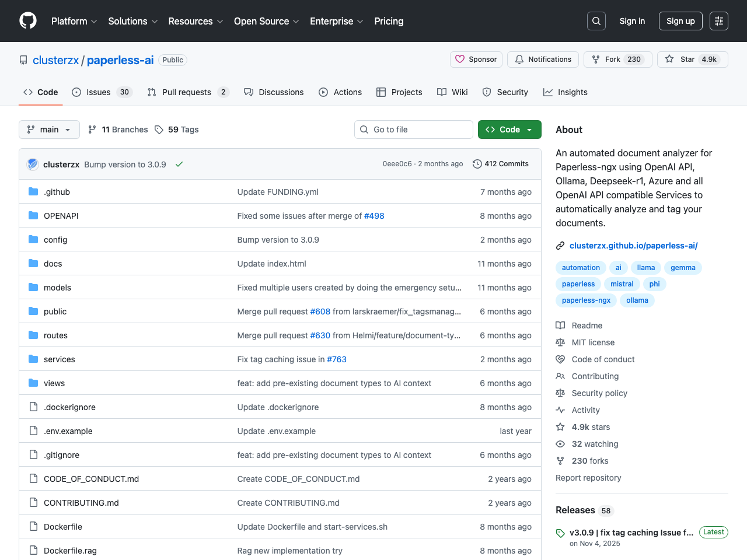Click the commits history clock icon

[477, 164]
